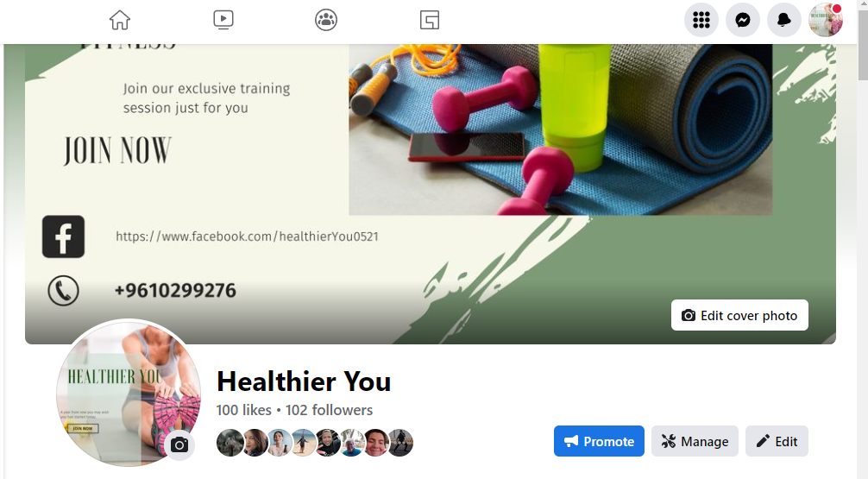Click the last follower avatar thumbnail
The image size is (868, 479).
(399, 443)
